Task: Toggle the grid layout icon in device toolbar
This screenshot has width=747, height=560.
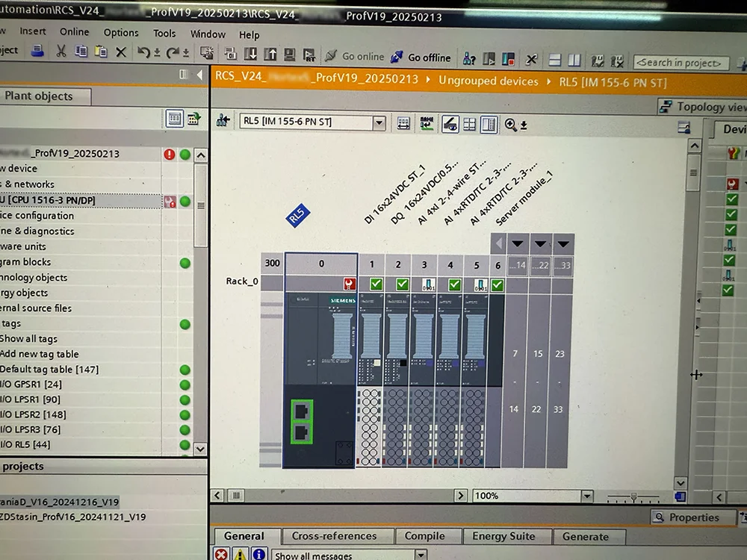Action: (469, 125)
